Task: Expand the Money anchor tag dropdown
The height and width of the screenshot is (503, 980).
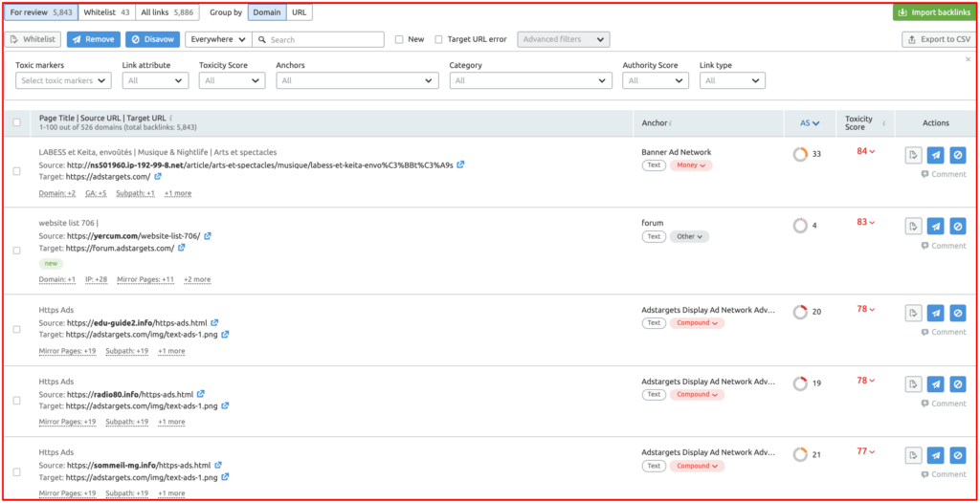Action: pos(691,165)
